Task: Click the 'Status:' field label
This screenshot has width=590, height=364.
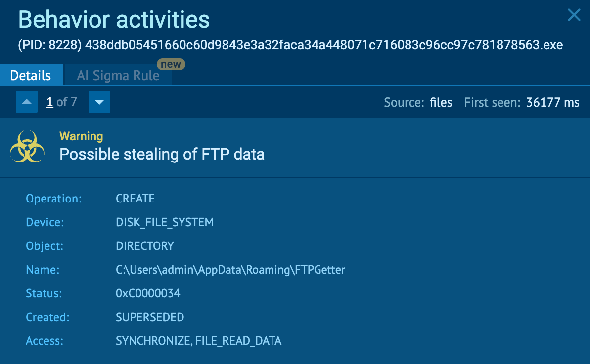Action: coord(44,293)
